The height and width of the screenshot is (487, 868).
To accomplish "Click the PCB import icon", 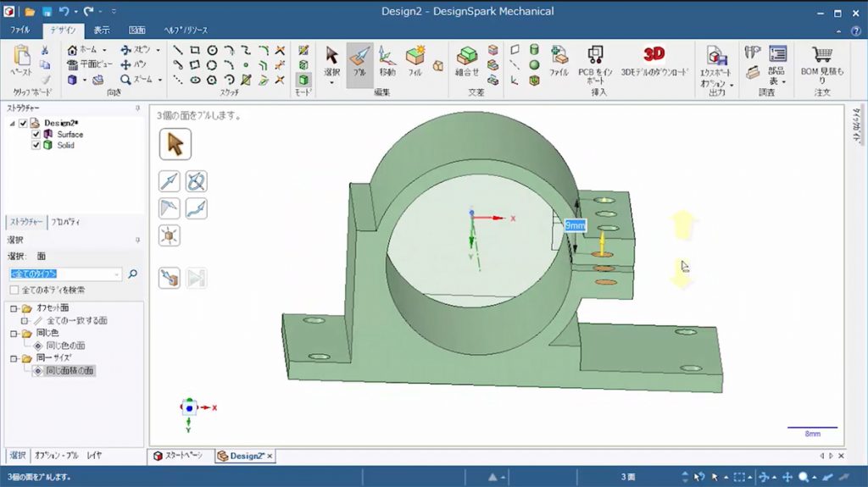I will pyautogui.click(x=595, y=55).
